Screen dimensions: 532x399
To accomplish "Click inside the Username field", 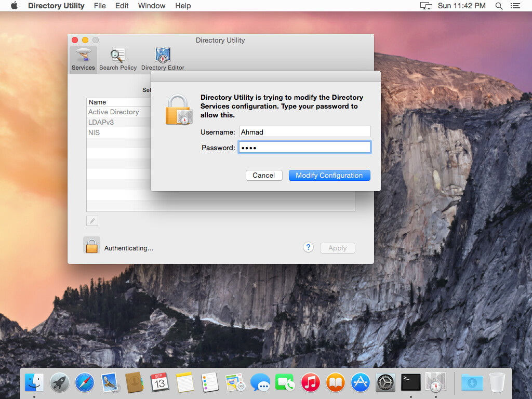I will pyautogui.click(x=304, y=131).
